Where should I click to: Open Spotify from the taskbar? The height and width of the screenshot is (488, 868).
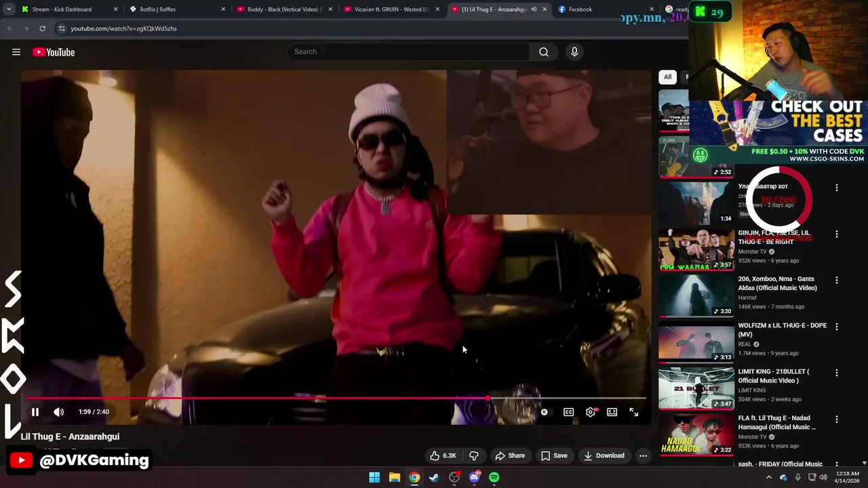click(x=494, y=477)
